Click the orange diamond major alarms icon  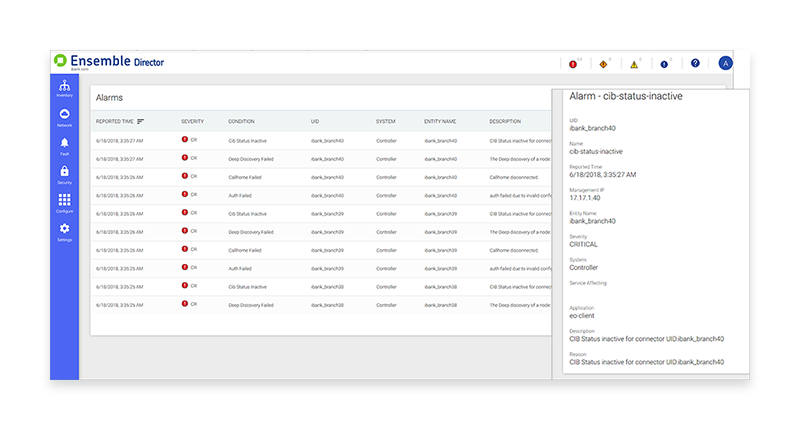coord(603,64)
